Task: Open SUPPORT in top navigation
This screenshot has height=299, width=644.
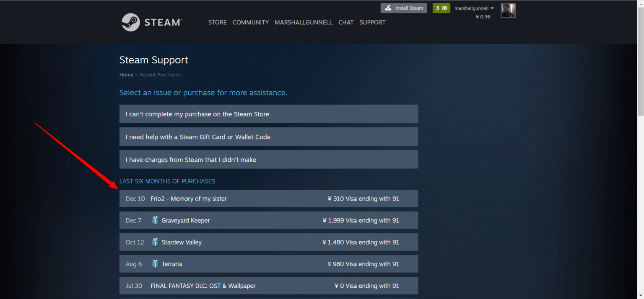Action: (x=372, y=23)
